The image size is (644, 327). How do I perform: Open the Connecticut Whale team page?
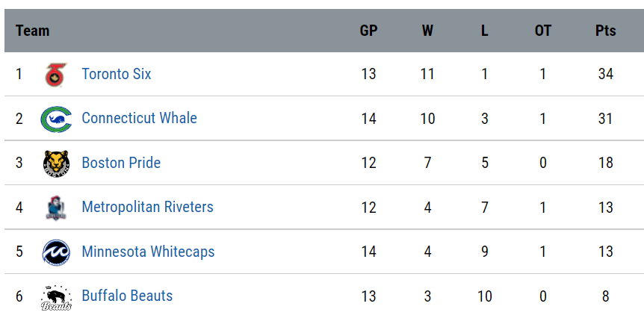(139, 118)
